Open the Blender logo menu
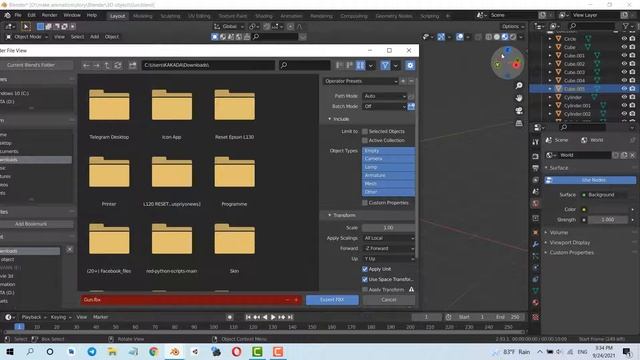Viewport: 640px width, 360px height. click(x=7, y=16)
